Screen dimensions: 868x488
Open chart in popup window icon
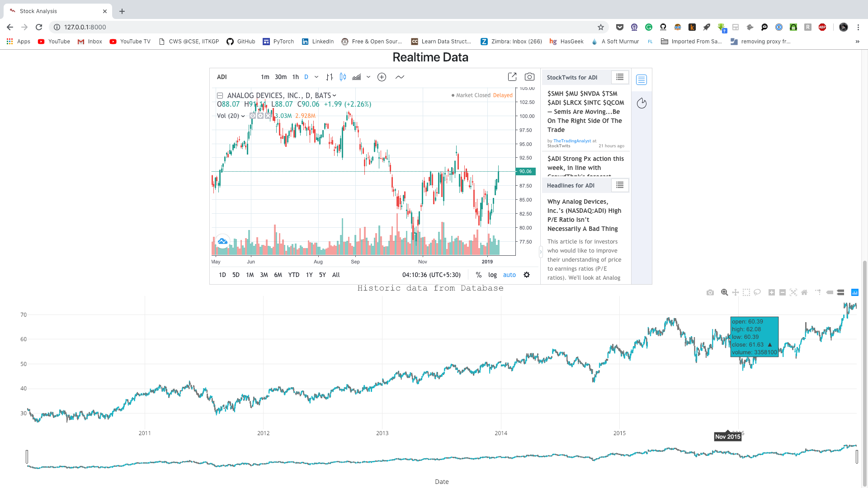tap(512, 77)
